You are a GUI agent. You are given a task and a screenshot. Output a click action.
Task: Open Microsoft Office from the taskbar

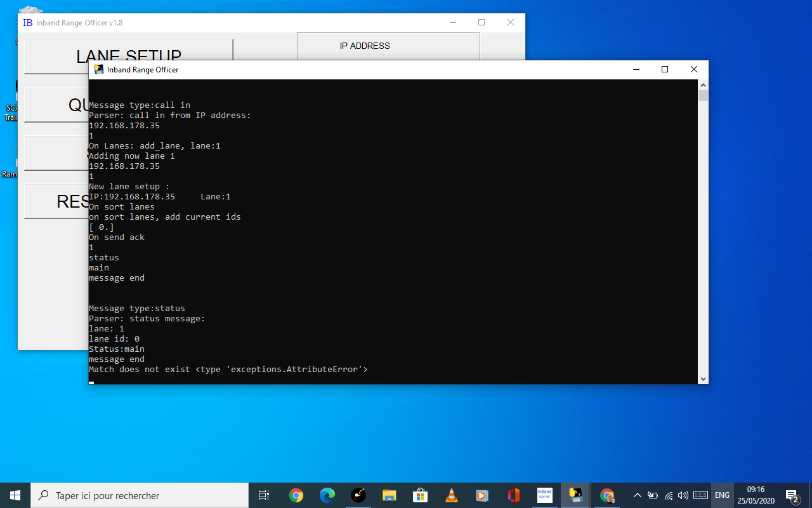[x=513, y=495]
